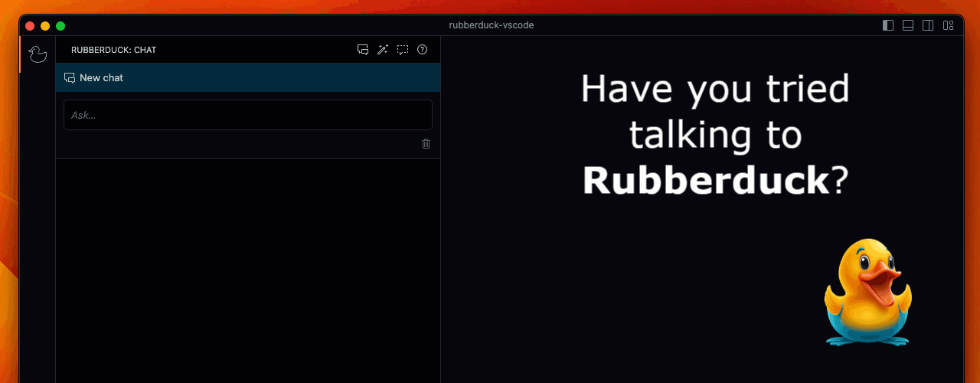Click the dashed selection chat icon
The width and height of the screenshot is (980, 383).
[x=403, y=50]
